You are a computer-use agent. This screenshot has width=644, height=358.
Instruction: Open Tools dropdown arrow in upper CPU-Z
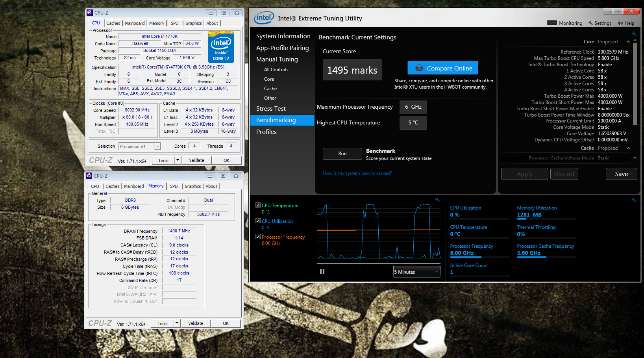click(x=178, y=160)
